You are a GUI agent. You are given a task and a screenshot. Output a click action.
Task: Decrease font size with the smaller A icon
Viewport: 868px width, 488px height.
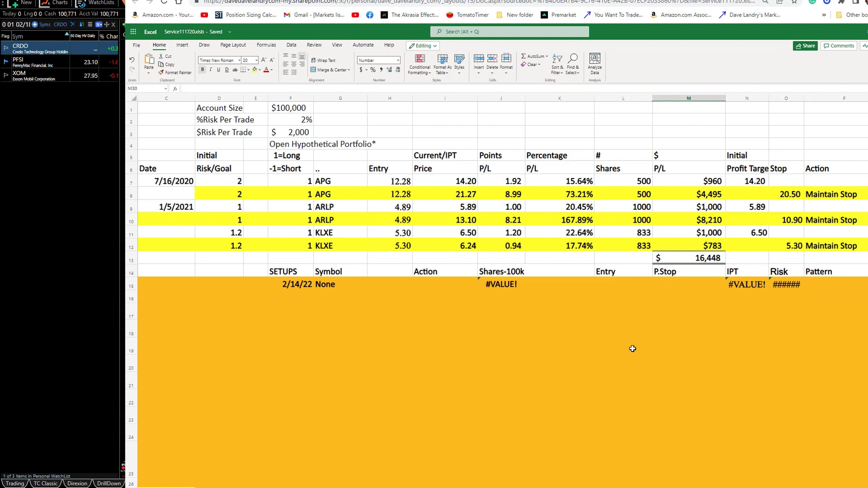[x=272, y=60]
